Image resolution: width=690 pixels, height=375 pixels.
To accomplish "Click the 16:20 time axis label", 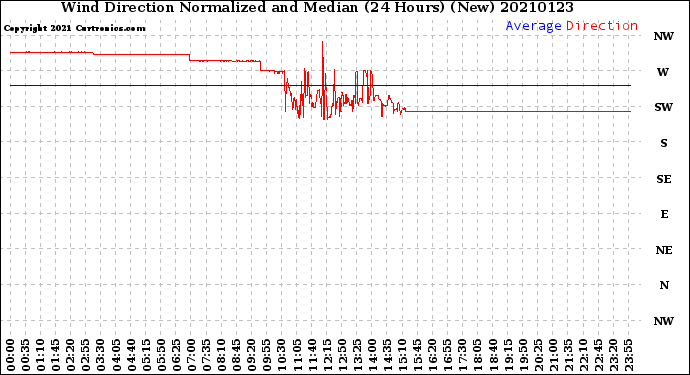I will (433, 355).
